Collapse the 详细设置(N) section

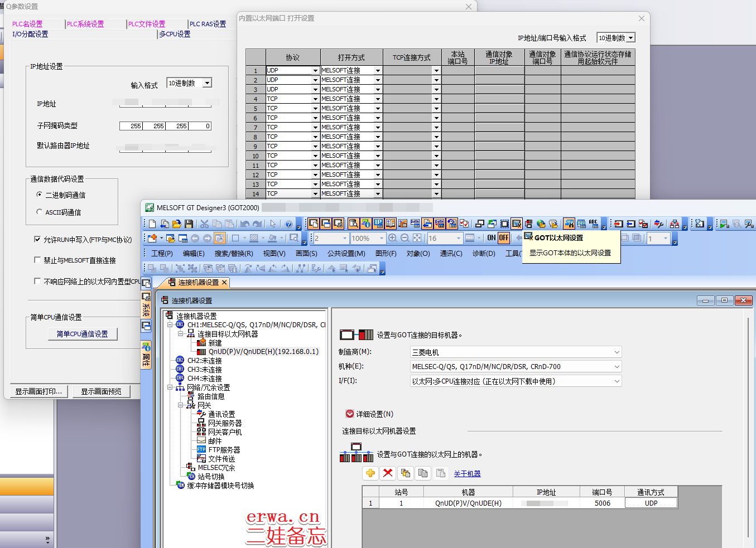(350, 414)
